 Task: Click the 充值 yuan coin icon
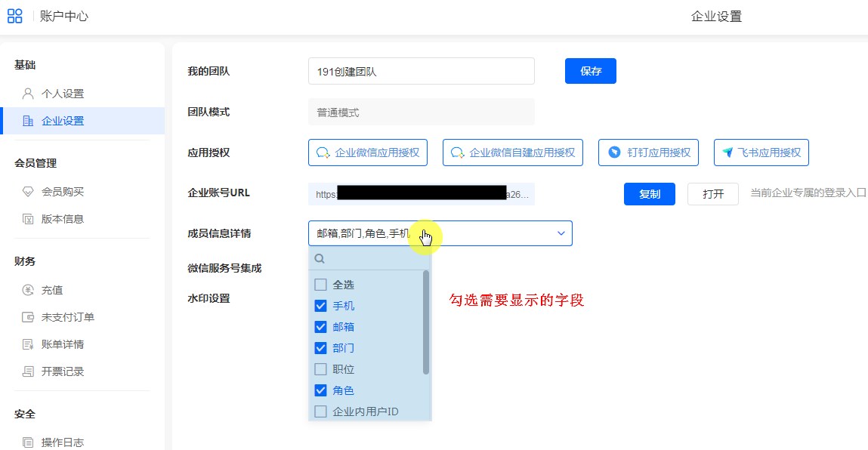[x=28, y=290]
